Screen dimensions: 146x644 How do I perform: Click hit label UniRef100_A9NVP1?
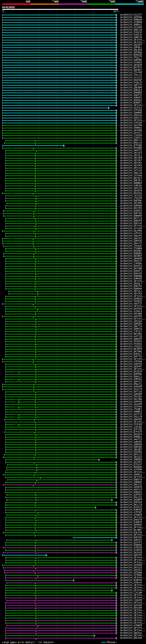tap(131, 98)
